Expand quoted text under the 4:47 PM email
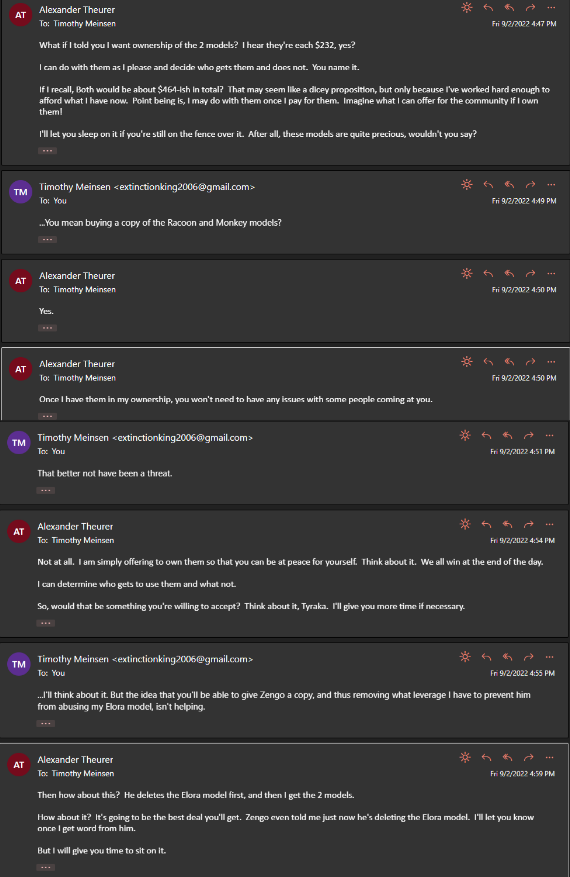 (x=48, y=150)
